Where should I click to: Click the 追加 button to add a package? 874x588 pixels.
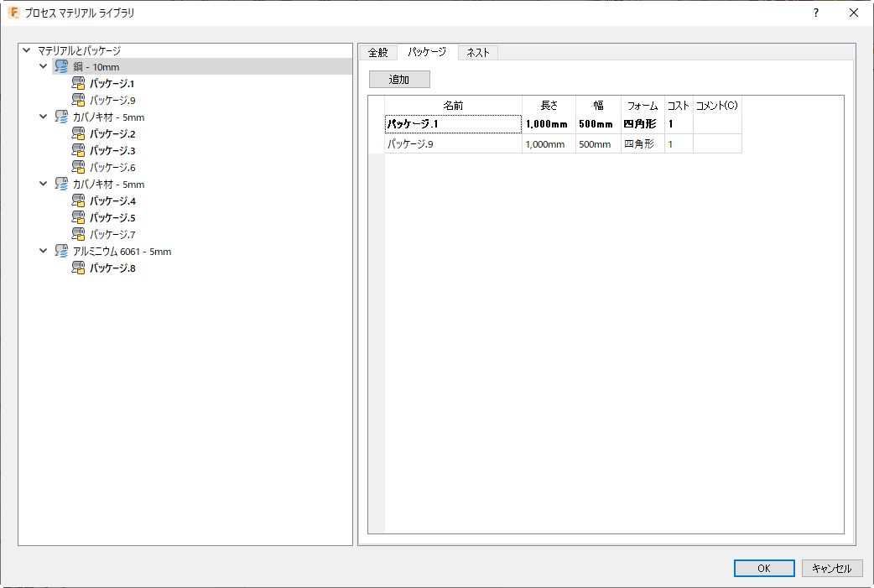(399, 79)
